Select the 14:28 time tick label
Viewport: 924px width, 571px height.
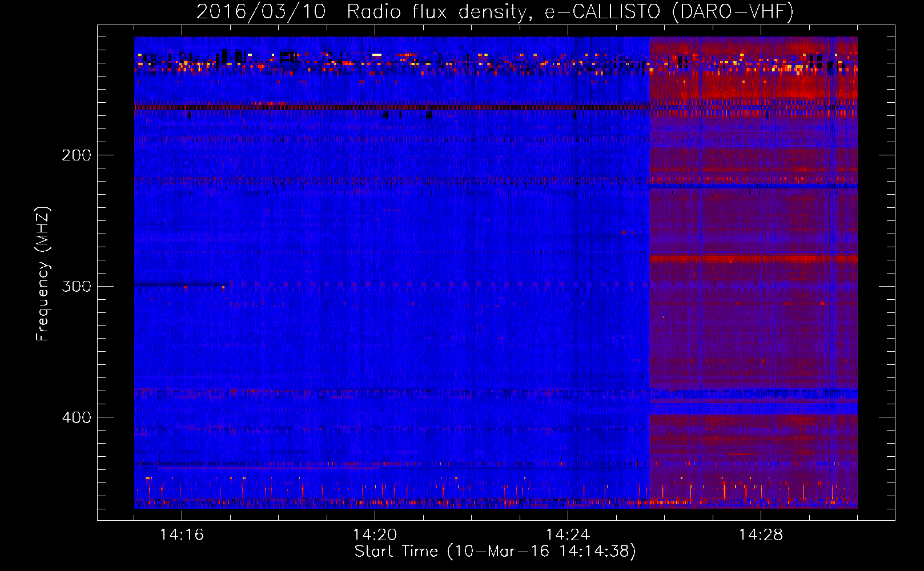coord(761,535)
